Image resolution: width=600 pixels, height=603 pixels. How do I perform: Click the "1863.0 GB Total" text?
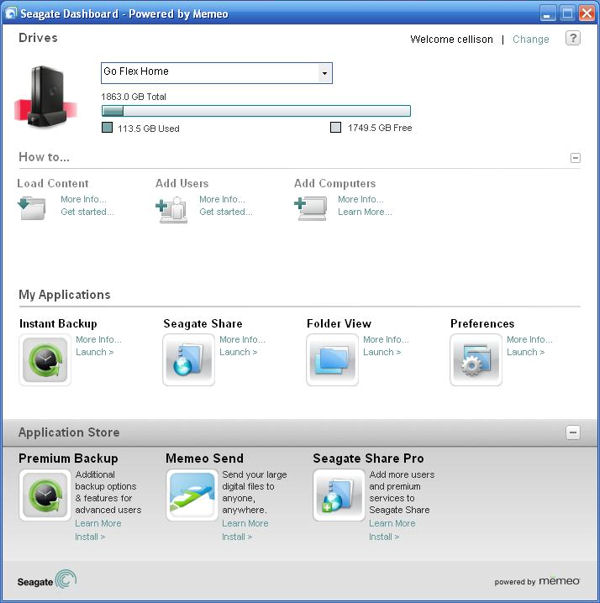[133, 97]
